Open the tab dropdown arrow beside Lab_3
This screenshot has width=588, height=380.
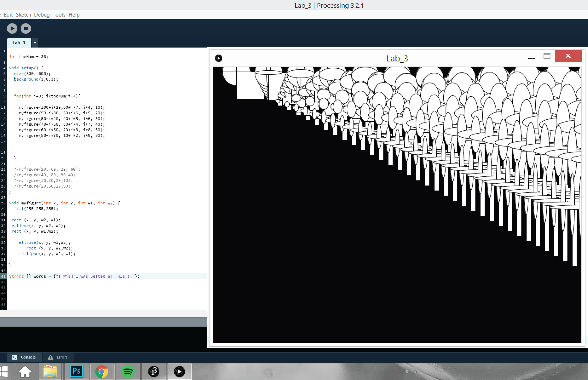click(x=35, y=43)
